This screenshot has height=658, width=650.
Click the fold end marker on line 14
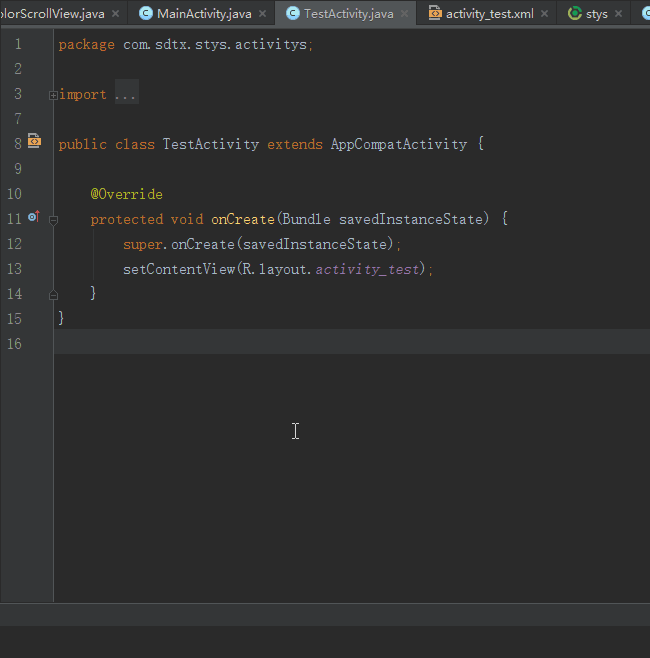pos(53,295)
